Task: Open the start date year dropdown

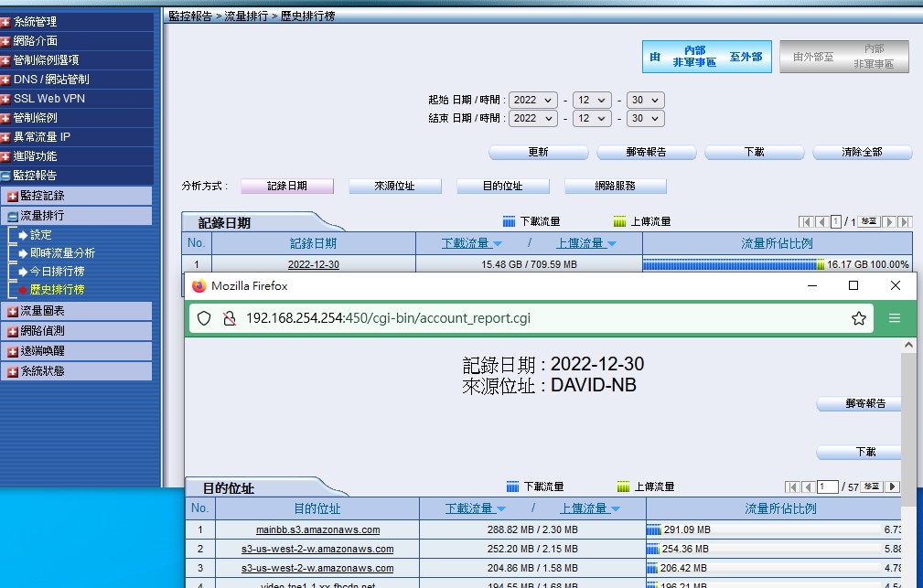Action: (534, 100)
